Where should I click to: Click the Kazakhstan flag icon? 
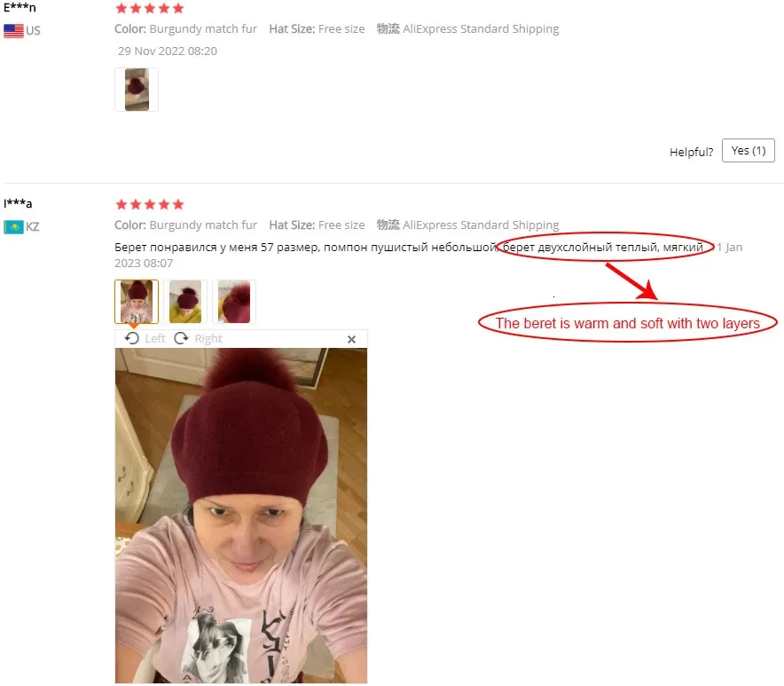13,227
